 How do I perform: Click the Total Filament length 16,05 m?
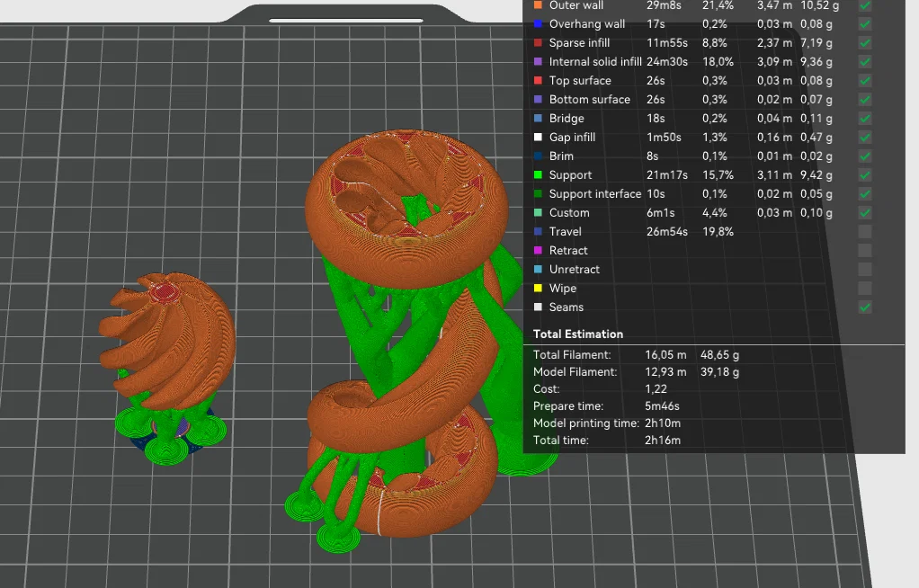665,354
